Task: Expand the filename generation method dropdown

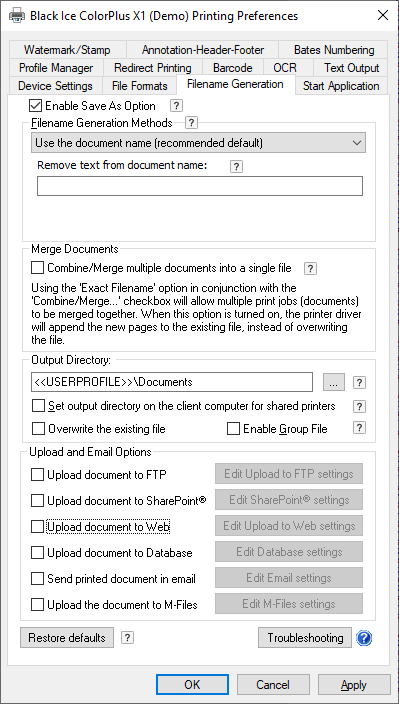Action: (199, 143)
